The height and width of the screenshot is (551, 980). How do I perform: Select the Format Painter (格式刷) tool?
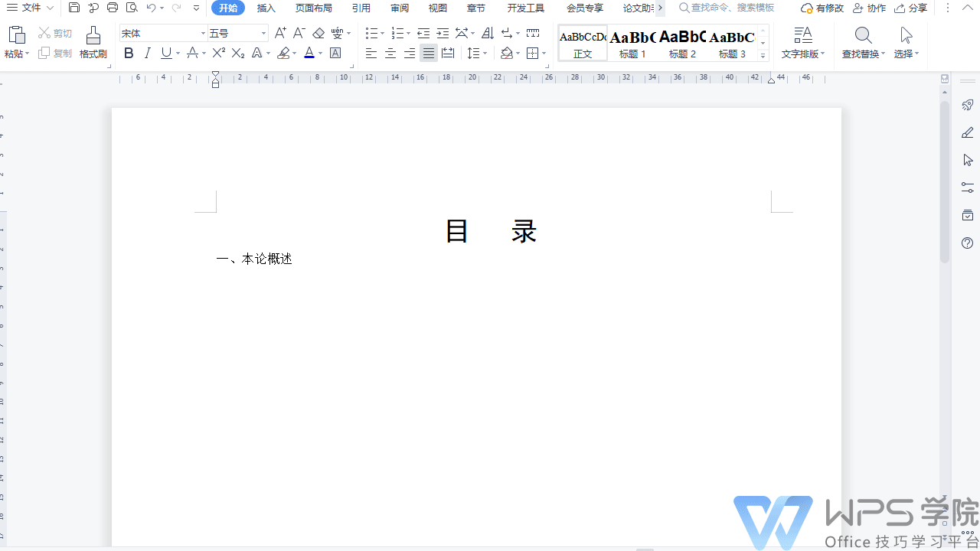[93, 41]
